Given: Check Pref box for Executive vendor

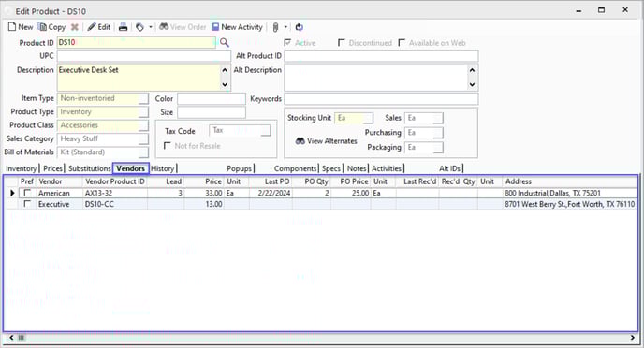Looking at the screenshot, I should [27, 204].
